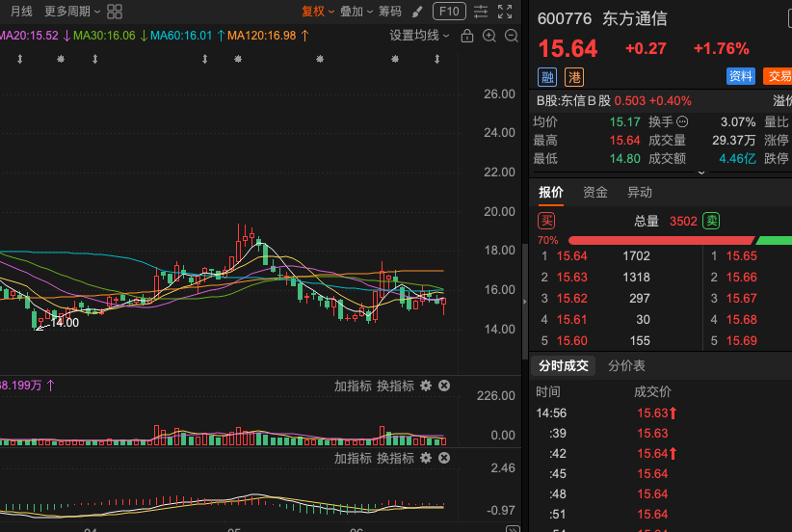Select the 月线 monthly period tab
792x532 pixels.
[x=21, y=12]
